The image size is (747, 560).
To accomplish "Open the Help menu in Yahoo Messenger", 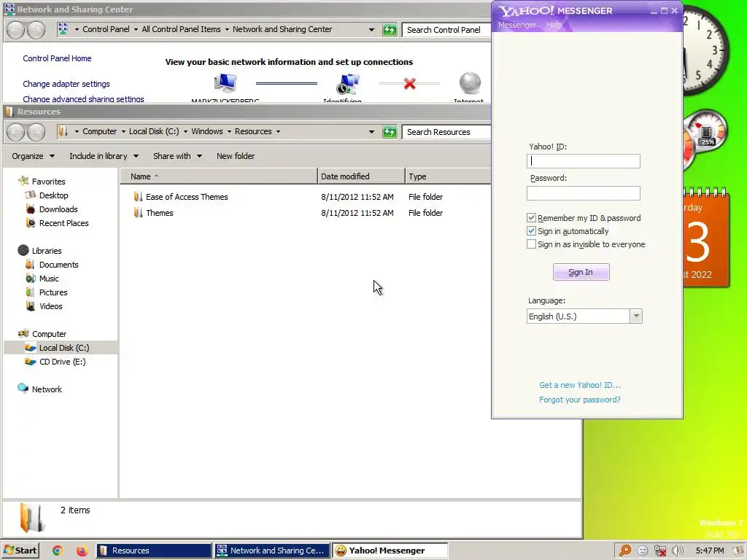I will click(554, 25).
